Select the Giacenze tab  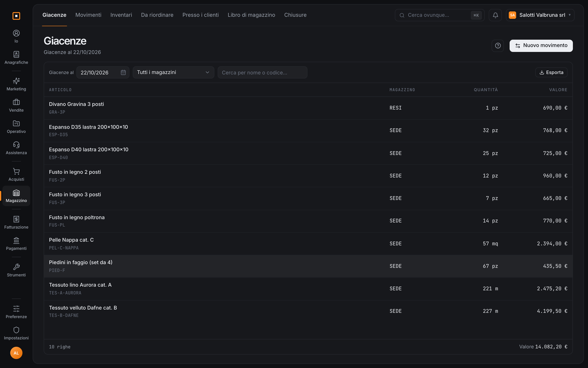click(55, 15)
